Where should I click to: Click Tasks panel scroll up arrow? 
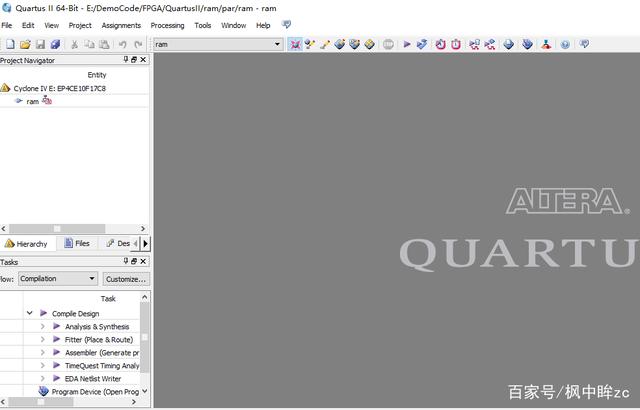[x=144, y=297]
